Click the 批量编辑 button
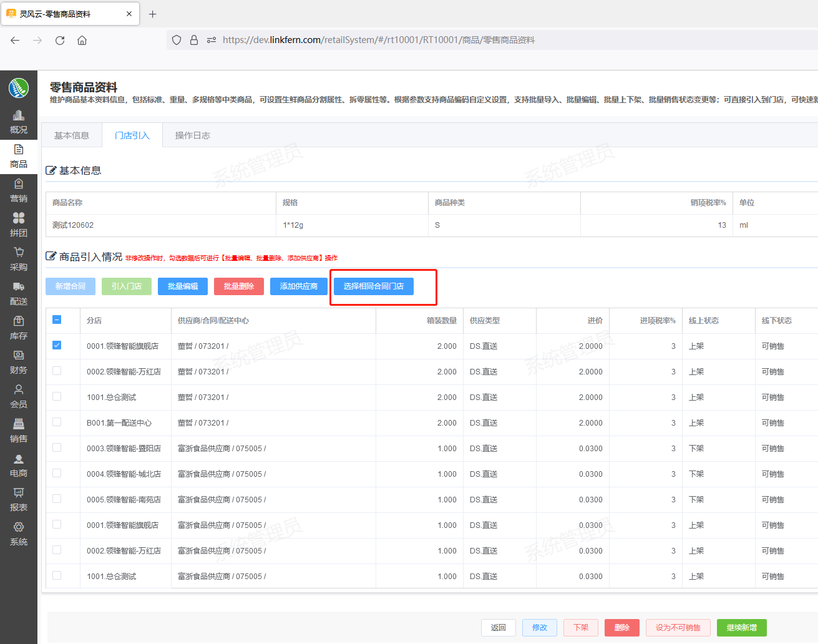Screen dimensions: 818x644 [x=183, y=286]
